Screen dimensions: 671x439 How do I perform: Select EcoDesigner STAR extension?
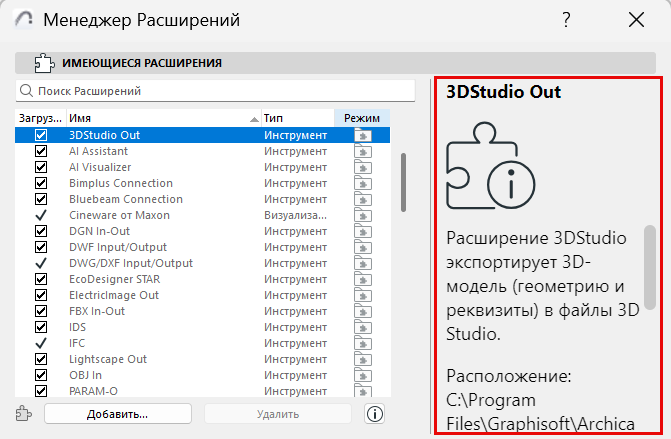(x=202, y=279)
